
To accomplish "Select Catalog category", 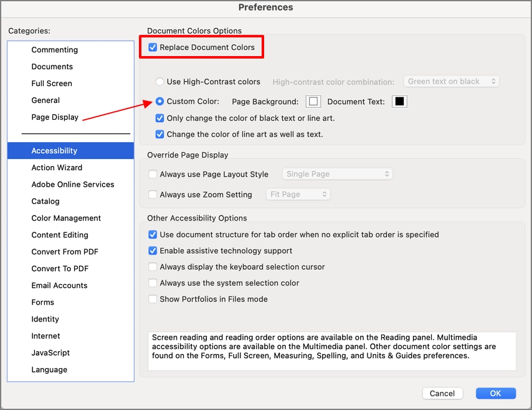I will click(70, 201).
